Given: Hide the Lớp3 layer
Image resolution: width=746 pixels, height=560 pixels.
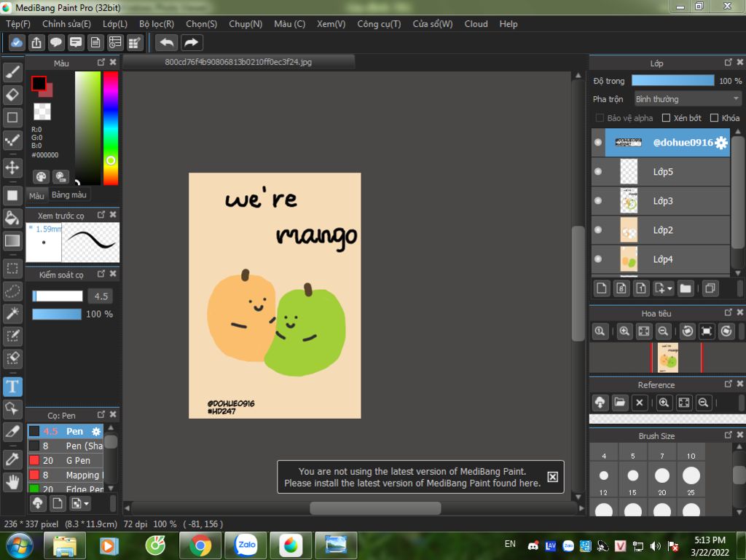Looking at the screenshot, I should pyautogui.click(x=598, y=200).
